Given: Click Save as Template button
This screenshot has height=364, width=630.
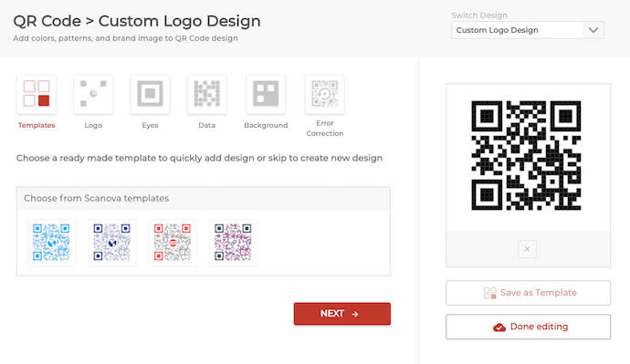Looking at the screenshot, I should pyautogui.click(x=528, y=293).
